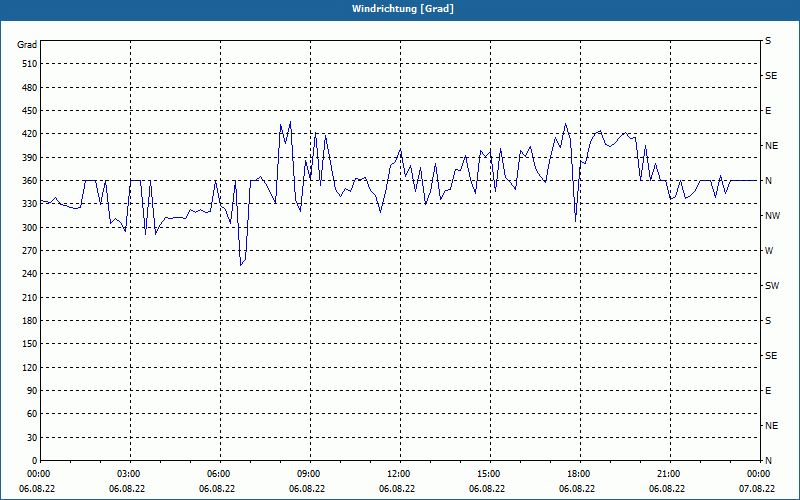Click the 240 y-axis value
800x500 pixels.
[x=30, y=274]
